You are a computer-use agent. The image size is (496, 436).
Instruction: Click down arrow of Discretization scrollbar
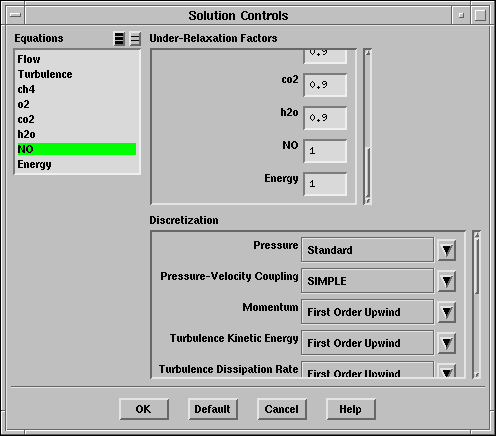[477, 375]
